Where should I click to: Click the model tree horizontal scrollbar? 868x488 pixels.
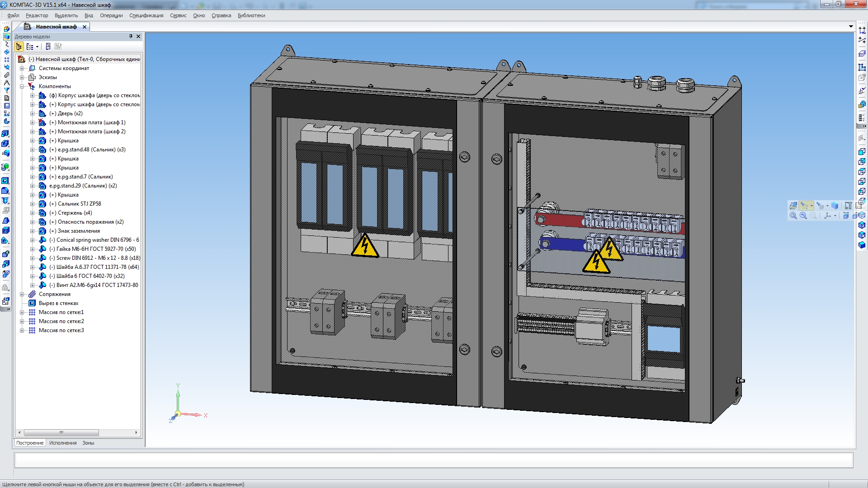point(61,432)
